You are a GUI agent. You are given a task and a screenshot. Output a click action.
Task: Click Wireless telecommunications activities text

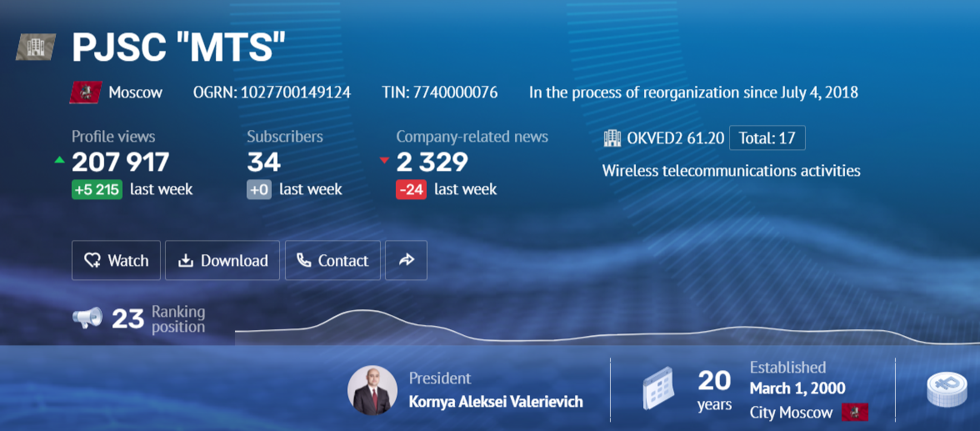click(732, 170)
